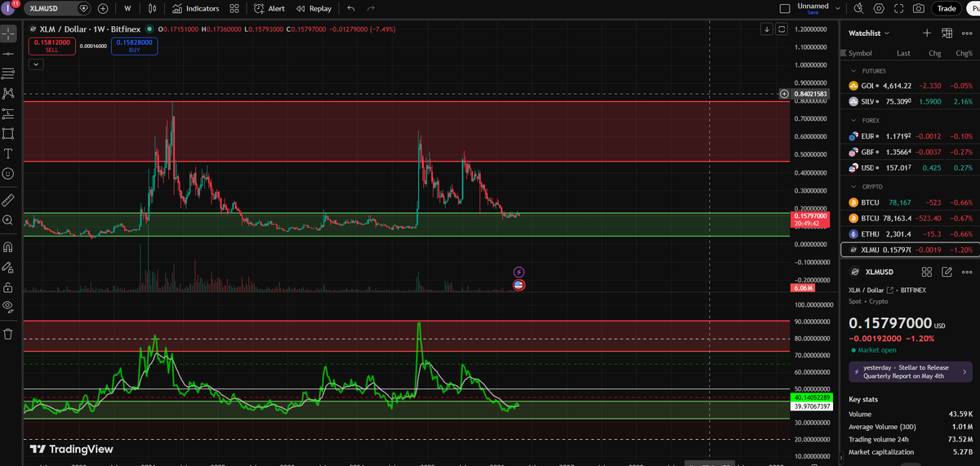Screen dimensions: 980x466
Task: Sort watchlist by Chg column
Action: 935,53
